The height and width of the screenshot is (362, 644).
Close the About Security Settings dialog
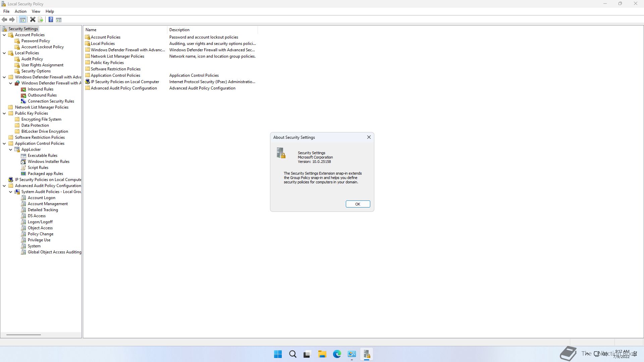(369, 137)
